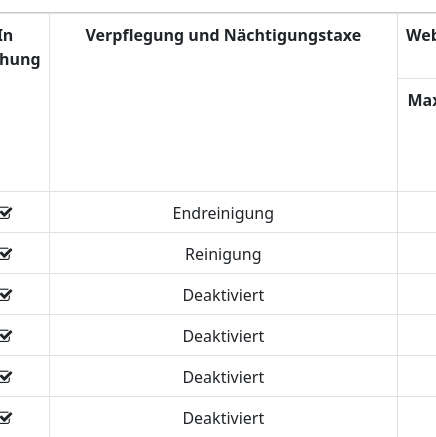The height and width of the screenshot is (437, 436).
Task: Untick the checkbox beside the third Deaktiviert row
Action: click(5, 377)
